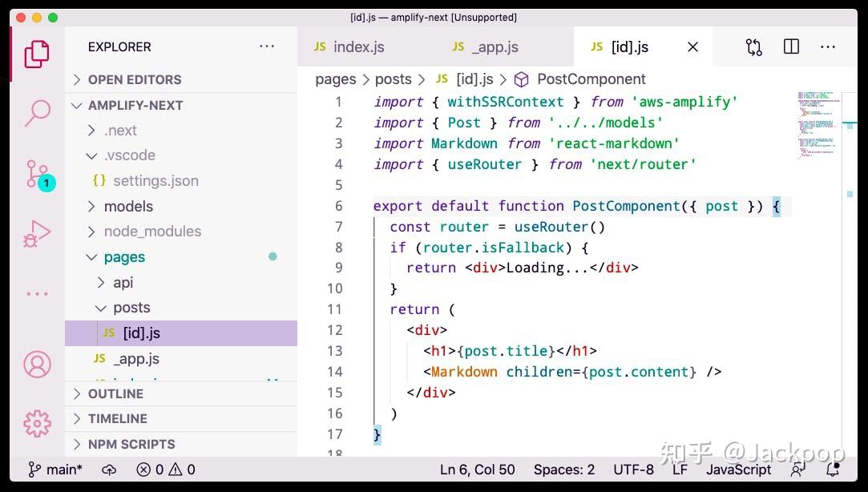Click the Ln 6, Col 50 position indicator
Image resolution: width=868 pixels, height=492 pixels.
(477, 470)
